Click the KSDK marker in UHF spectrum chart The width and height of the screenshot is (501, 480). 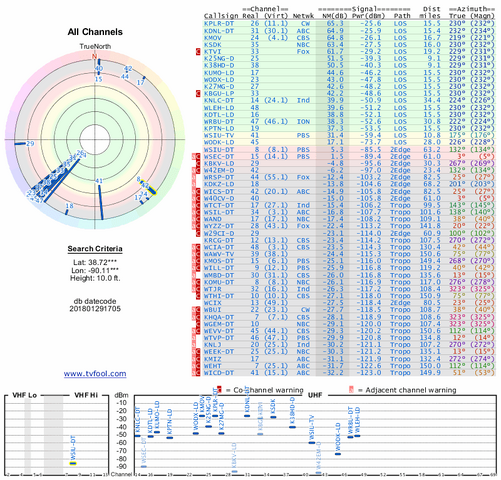273,417
